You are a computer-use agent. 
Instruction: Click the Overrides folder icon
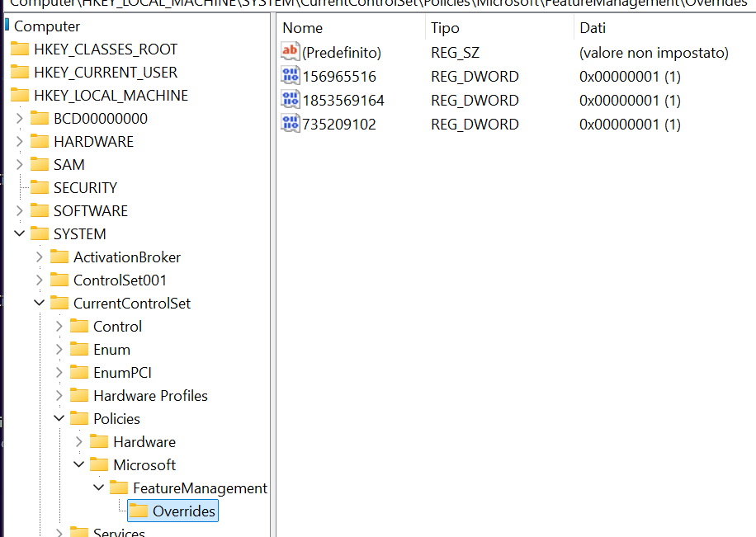click(x=139, y=511)
